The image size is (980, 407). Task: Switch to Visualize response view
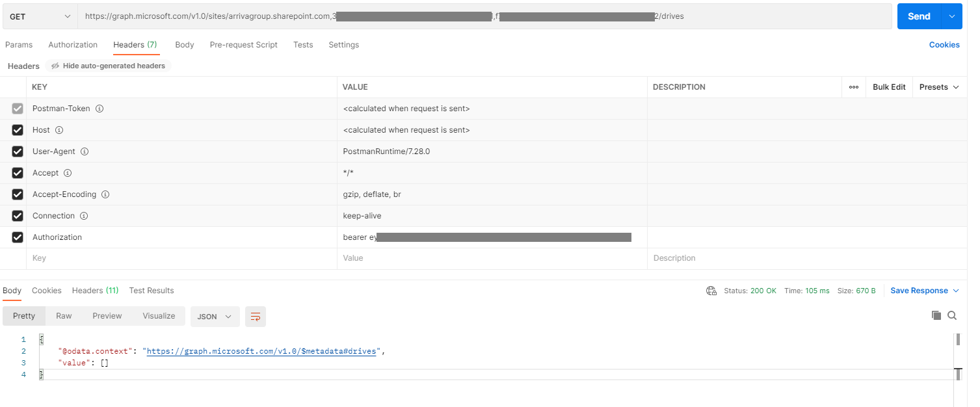point(159,316)
